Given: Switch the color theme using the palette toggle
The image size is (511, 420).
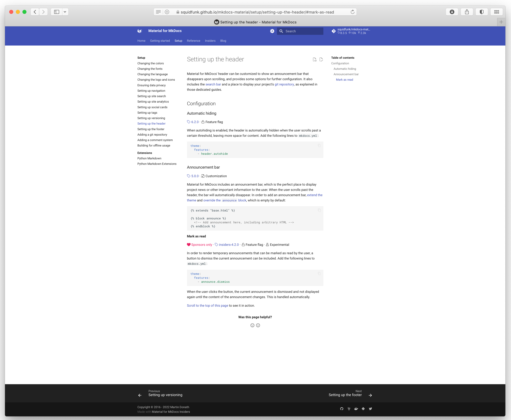Looking at the screenshot, I should click(272, 31).
